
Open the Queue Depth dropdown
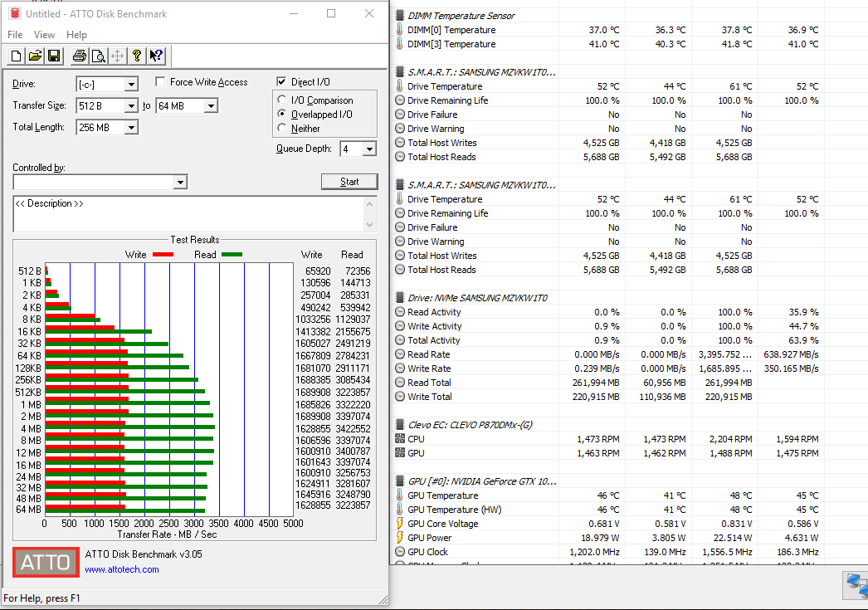(x=369, y=149)
